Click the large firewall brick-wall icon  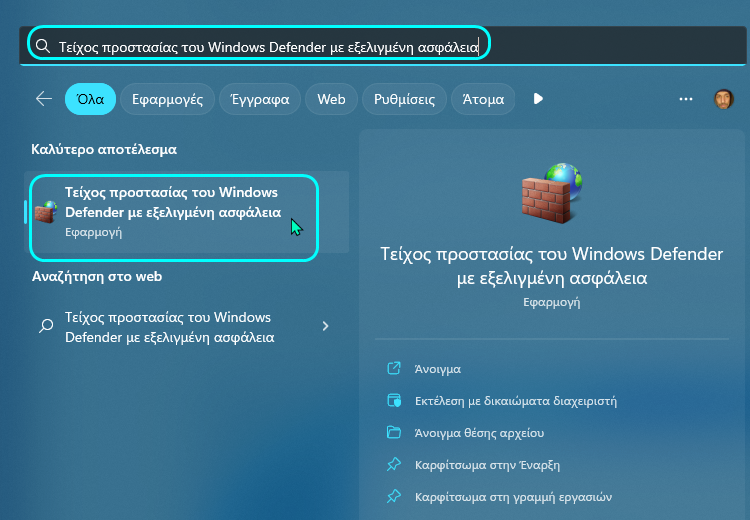(x=551, y=193)
